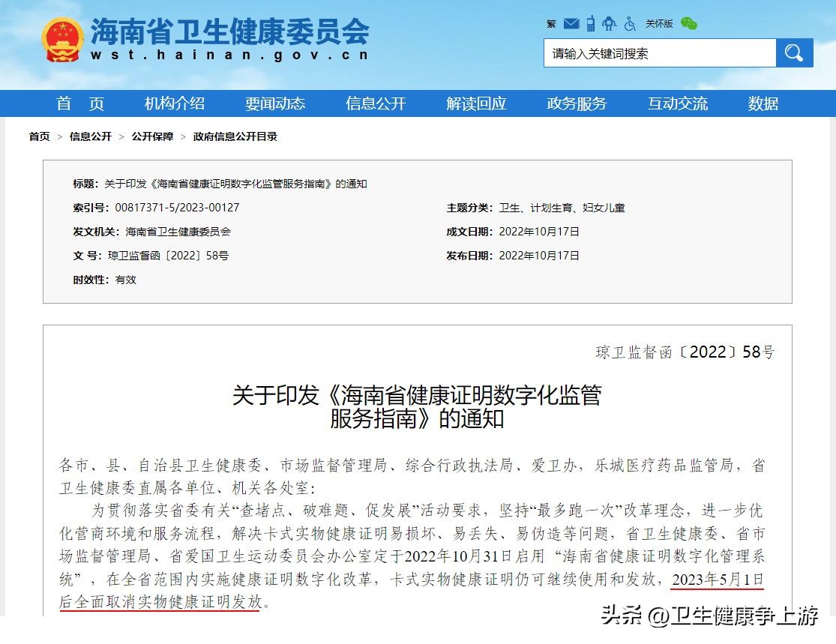Toggle 繁 to switch to Traditional Chinese
Image resolution: width=836 pixels, height=644 pixels.
(x=551, y=23)
